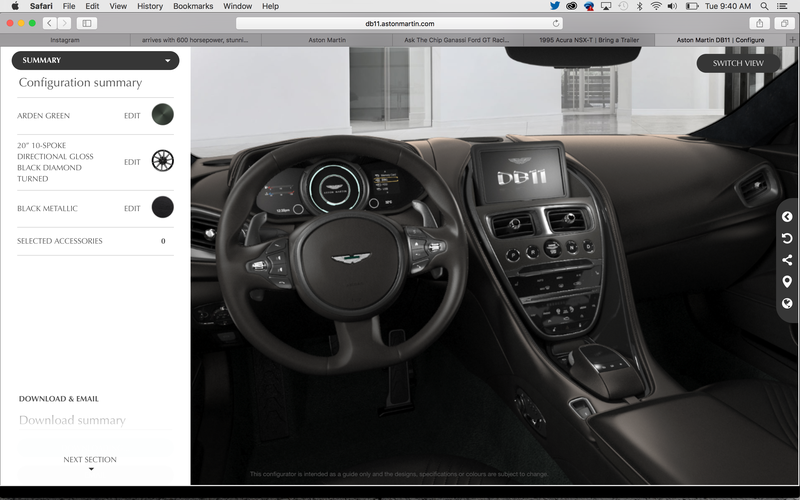Edit the Black Metallic selection

132,209
